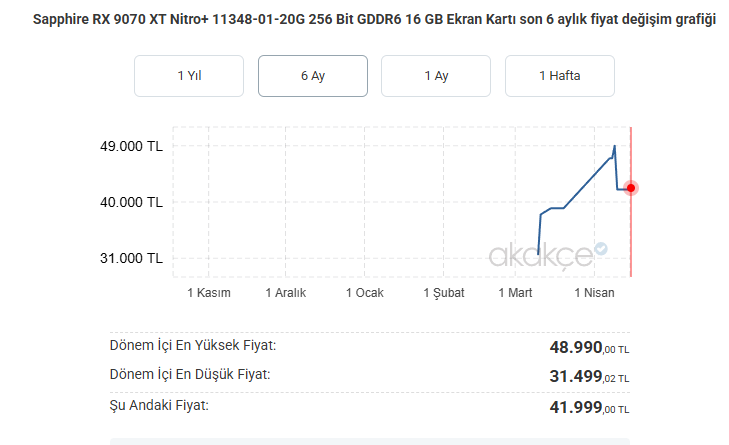Image resolution: width=729 pixels, height=445 pixels.
Task: Click the lowest starting point of price line
Action: [538, 254]
